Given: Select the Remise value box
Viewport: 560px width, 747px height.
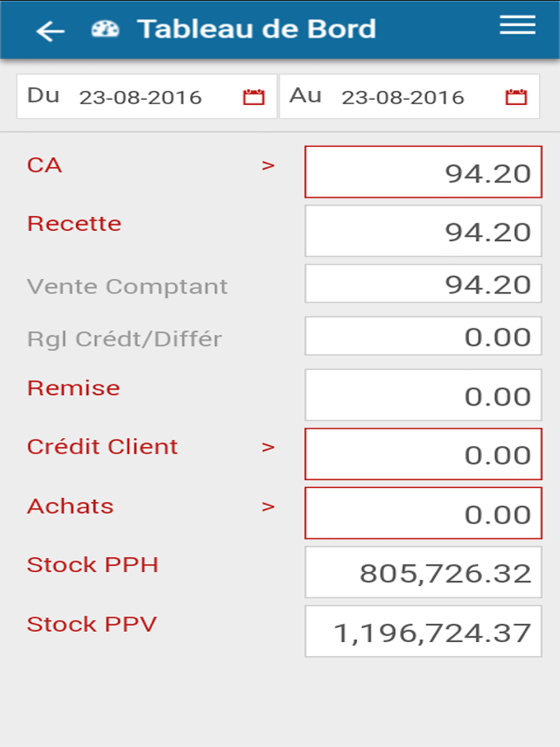Looking at the screenshot, I should coord(423,395).
